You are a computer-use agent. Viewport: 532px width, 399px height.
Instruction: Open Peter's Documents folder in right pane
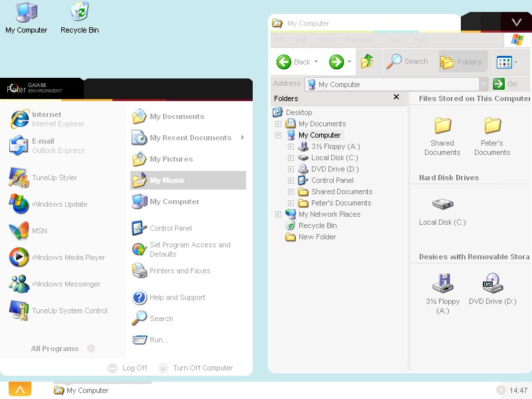[x=492, y=136]
